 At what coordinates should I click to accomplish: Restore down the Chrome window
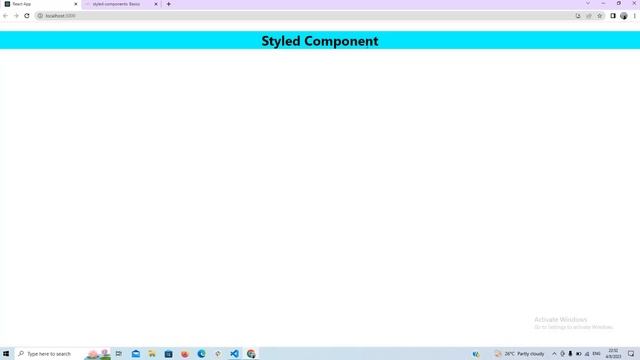click(619, 3)
